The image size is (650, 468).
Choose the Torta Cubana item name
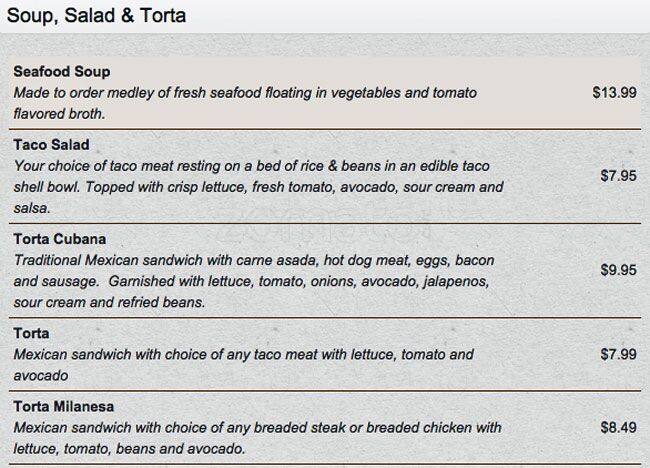60,240
